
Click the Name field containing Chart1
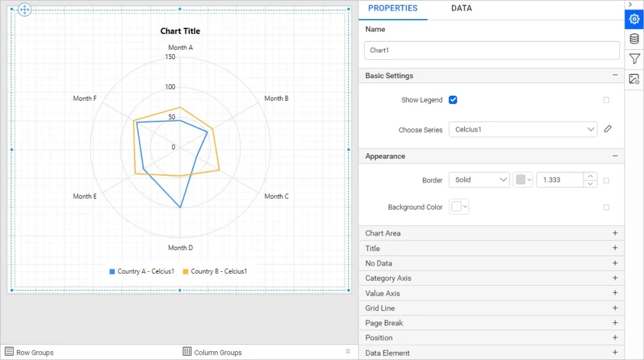point(491,50)
